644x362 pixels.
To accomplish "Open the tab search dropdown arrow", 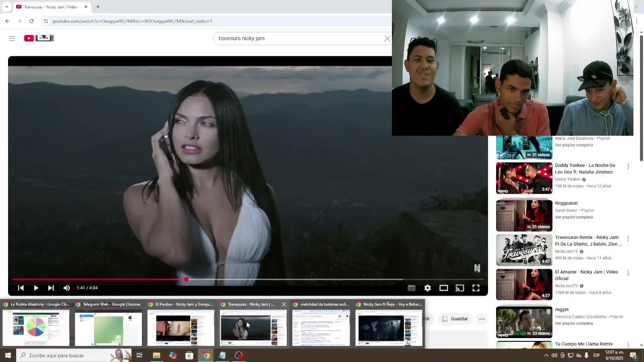I will click(6, 7).
